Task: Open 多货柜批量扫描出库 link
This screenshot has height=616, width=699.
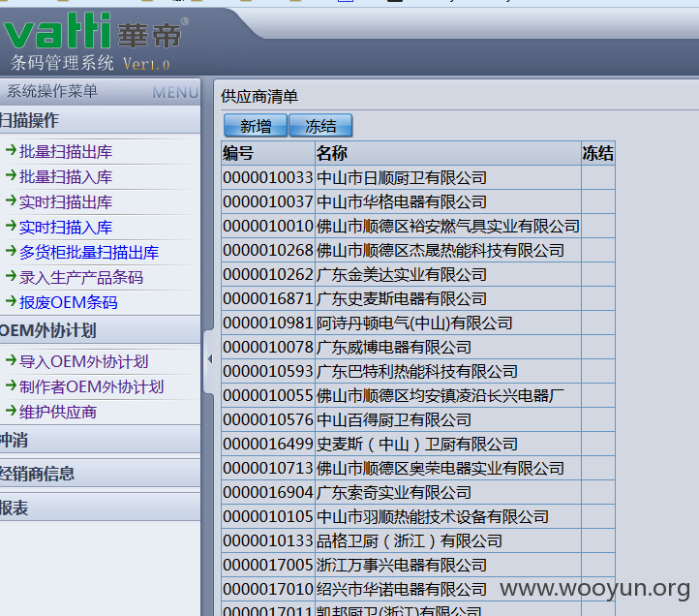Action: (x=89, y=253)
